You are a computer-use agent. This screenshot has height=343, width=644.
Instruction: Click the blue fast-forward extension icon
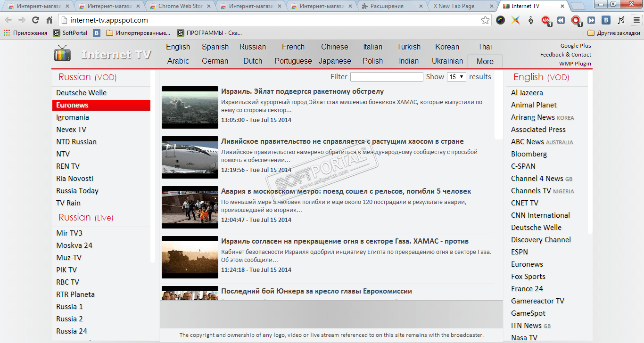tap(591, 20)
